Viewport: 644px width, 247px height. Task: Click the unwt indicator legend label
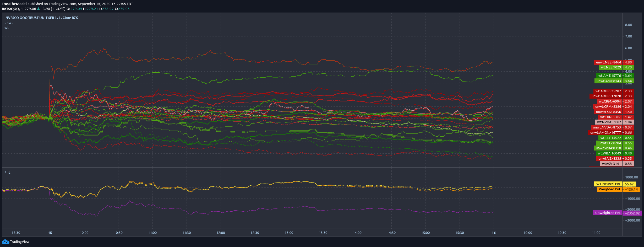coord(9,23)
